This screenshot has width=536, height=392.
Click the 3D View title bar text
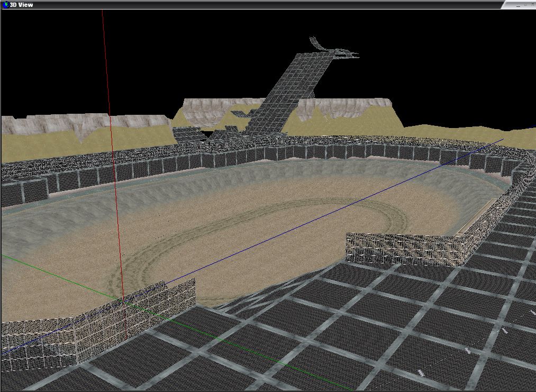click(x=22, y=5)
